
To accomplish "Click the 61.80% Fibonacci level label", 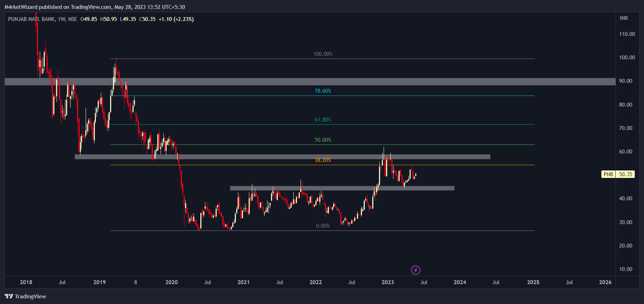I will (x=323, y=120).
